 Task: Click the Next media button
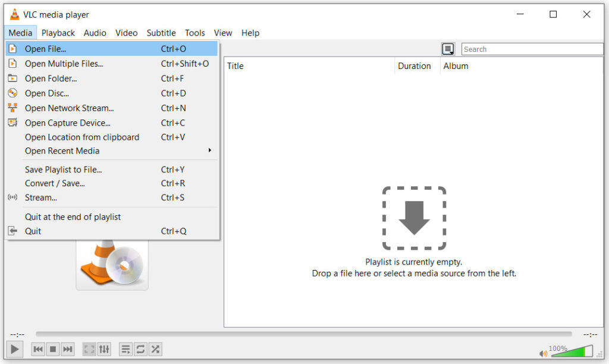(x=68, y=349)
